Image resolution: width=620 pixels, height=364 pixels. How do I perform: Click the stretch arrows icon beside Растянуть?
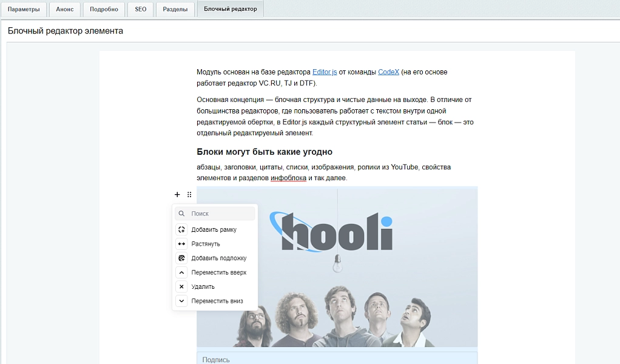click(181, 244)
